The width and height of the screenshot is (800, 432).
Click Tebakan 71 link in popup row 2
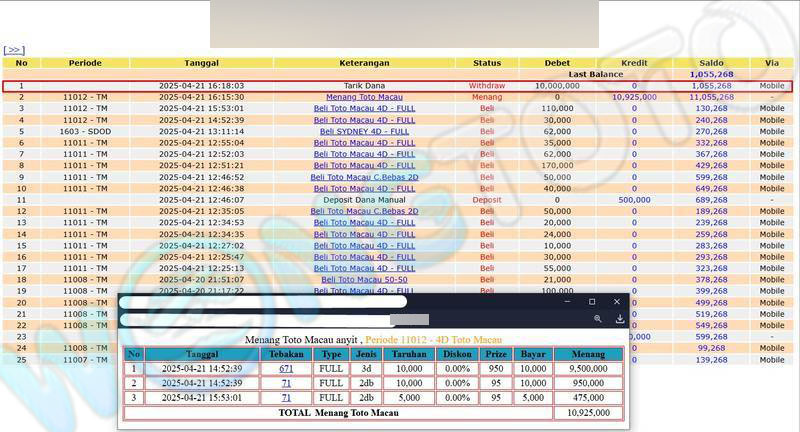click(286, 383)
